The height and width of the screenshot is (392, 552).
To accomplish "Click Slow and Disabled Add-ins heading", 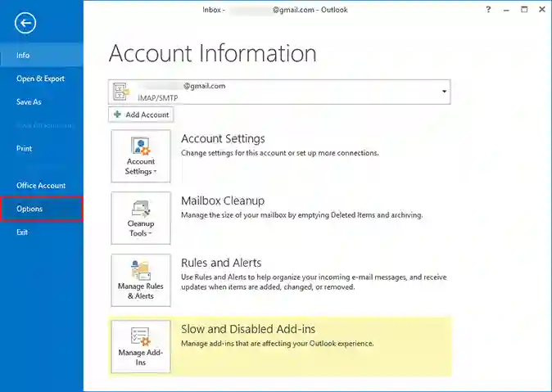I will [x=248, y=329].
